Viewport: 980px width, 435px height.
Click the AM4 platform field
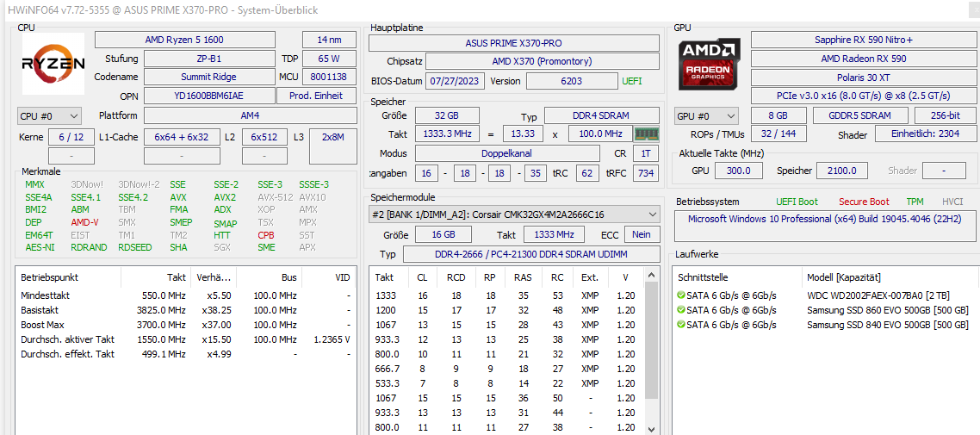[x=250, y=116]
